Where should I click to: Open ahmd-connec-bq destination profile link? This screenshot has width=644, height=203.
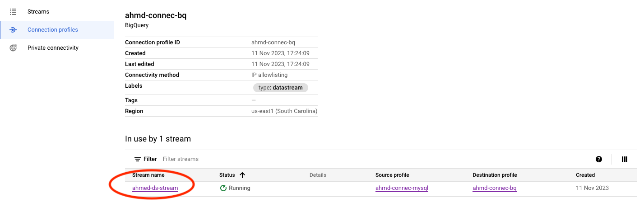coord(494,188)
